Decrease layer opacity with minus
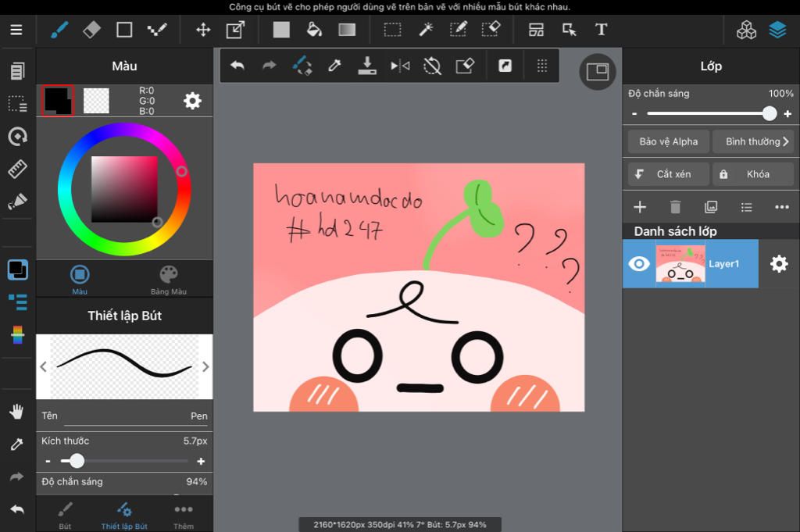 [634, 114]
